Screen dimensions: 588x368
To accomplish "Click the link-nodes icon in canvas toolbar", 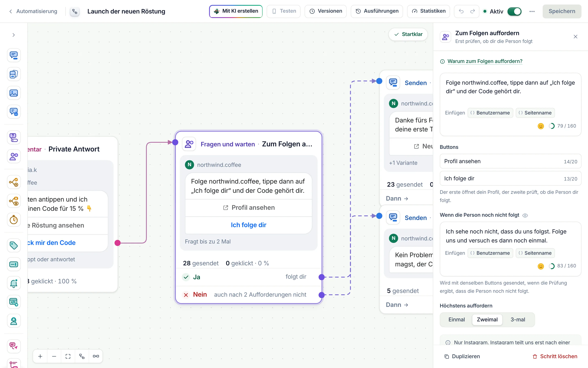I will [96, 356].
